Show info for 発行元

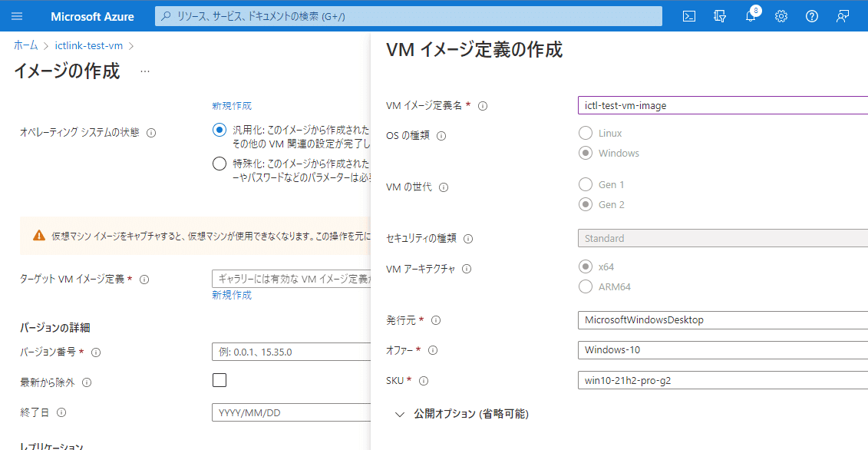coord(436,320)
